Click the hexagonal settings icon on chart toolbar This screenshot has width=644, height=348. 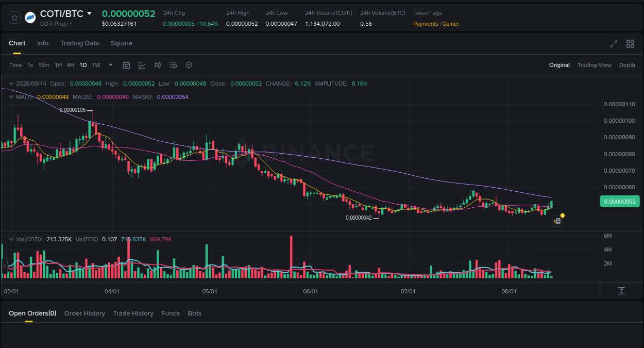tap(189, 65)
